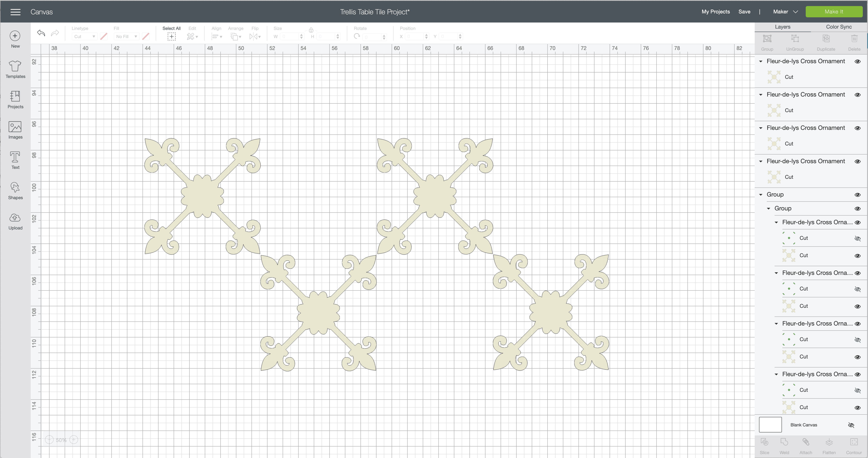This screenshot has height=458, width=868.
Task: Hide the top Fleur-de-lys Cross Ornament layer
Action: click(858, 61)
